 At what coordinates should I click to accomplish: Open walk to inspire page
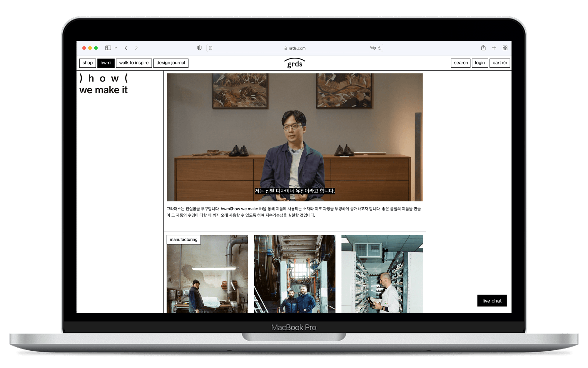tap(134, 63)
